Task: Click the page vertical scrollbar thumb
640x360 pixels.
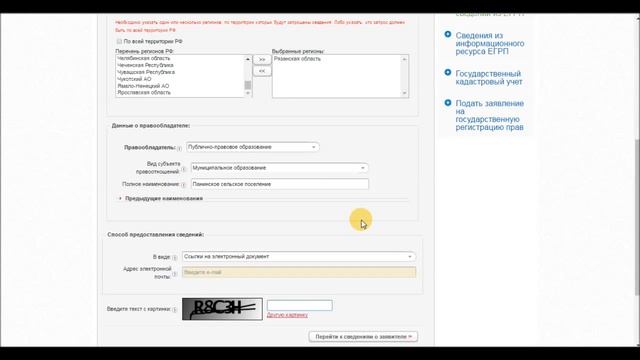Action: pyautogui.click(x=637, y=216)
